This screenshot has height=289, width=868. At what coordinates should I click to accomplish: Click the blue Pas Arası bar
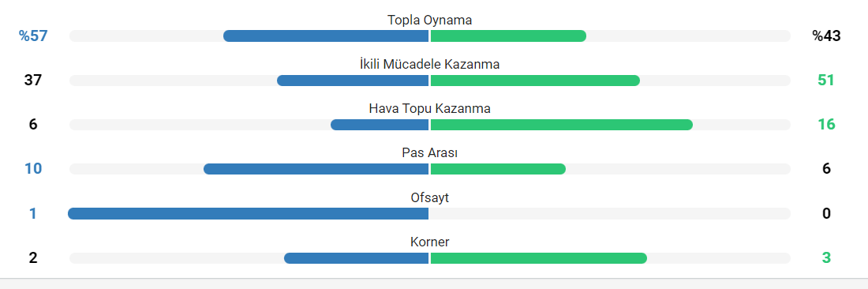tap(316, 169)
